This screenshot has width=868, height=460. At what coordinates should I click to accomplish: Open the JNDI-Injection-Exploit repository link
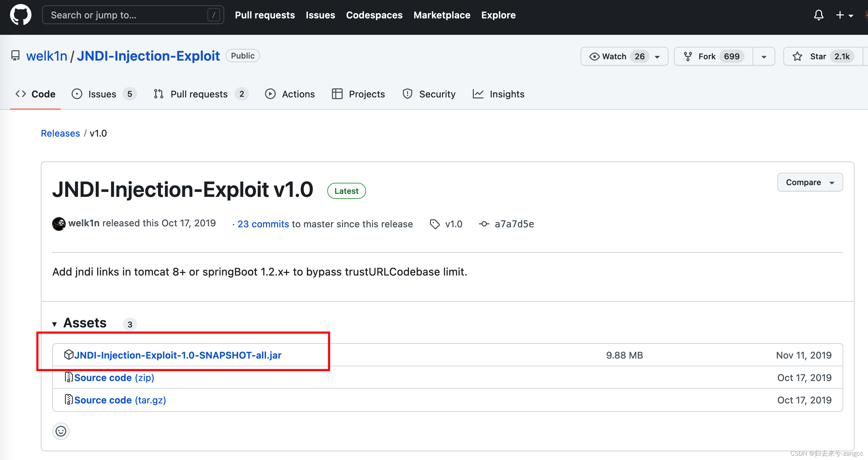[148, 56]
